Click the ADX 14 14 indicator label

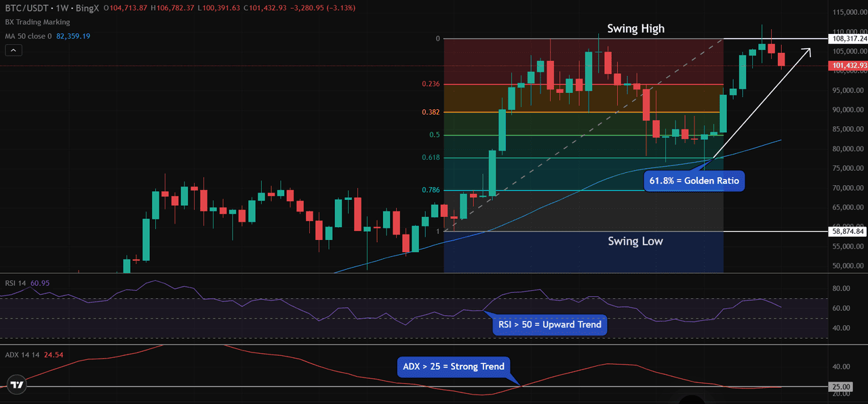(x=22, y=353)
